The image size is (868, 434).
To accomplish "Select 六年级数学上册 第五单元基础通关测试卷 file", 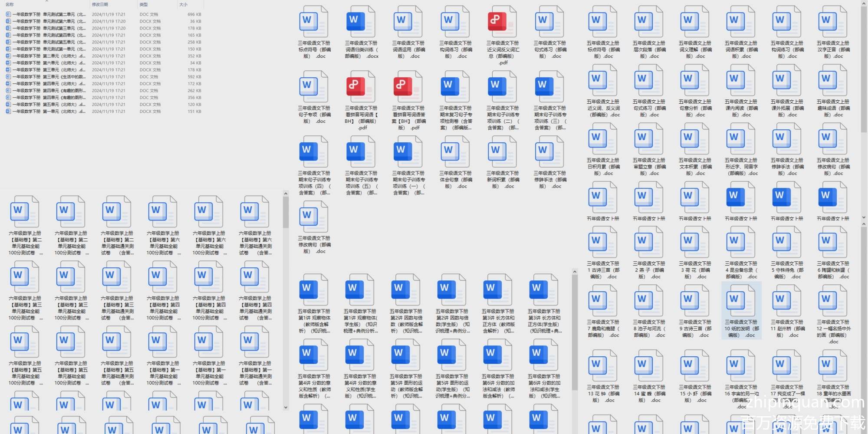I will pos(117,356).
